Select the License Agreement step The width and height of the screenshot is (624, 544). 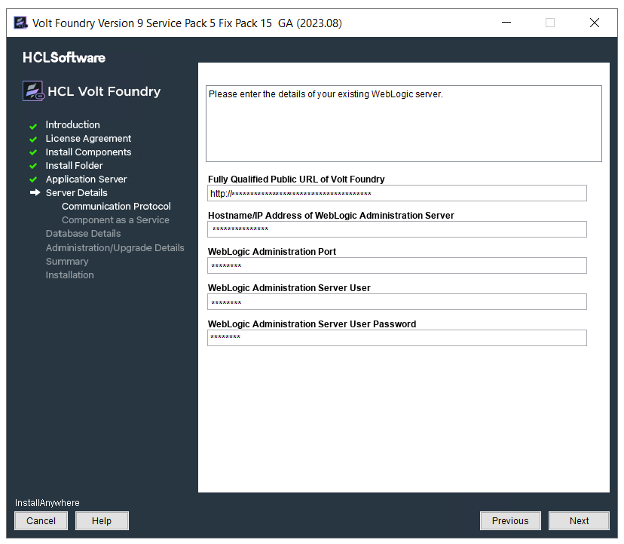[88, 138]
